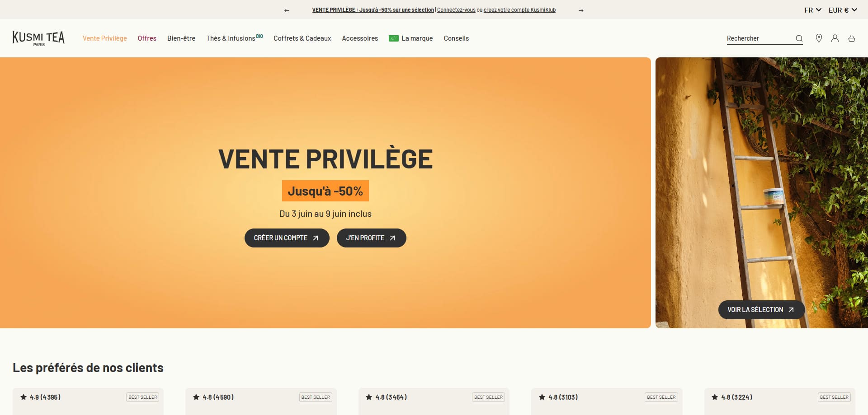Open the La marque menu
Image resolution: width=868 pixels, height=415 pixels.
click(x=417, y=38)
